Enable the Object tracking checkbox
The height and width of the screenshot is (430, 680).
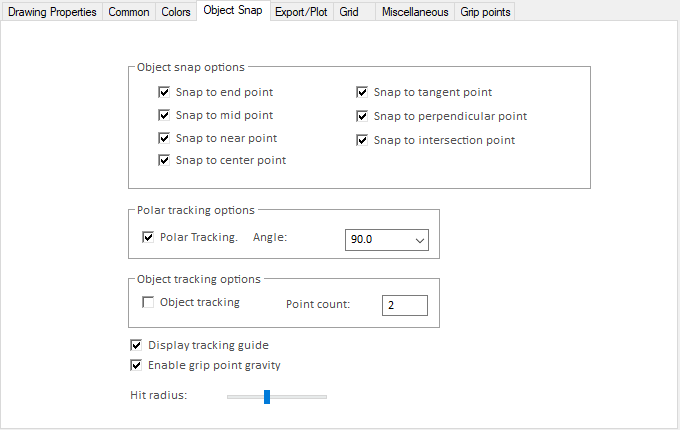click(149, 302)
